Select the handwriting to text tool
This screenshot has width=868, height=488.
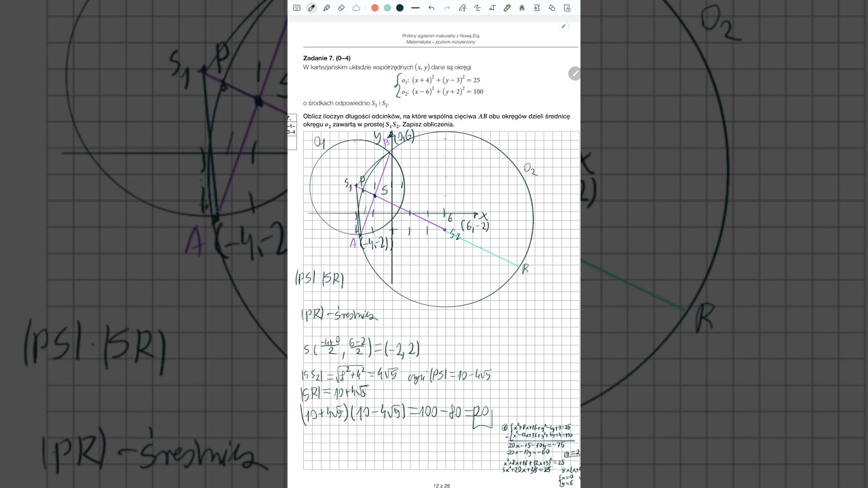click(x=492, y=7)
